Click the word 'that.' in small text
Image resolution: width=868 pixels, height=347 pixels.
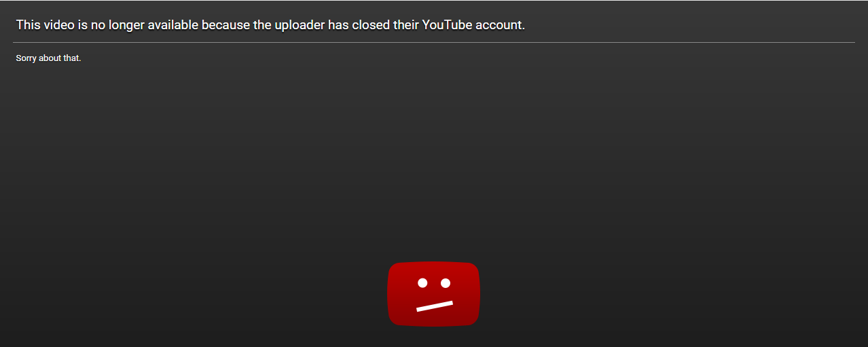pyautogui.click(x=73, y=58)
